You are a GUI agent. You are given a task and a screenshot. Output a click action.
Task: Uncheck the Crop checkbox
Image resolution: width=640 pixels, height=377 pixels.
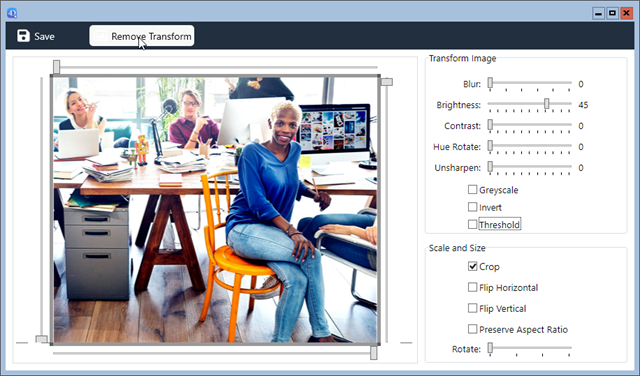472,266
